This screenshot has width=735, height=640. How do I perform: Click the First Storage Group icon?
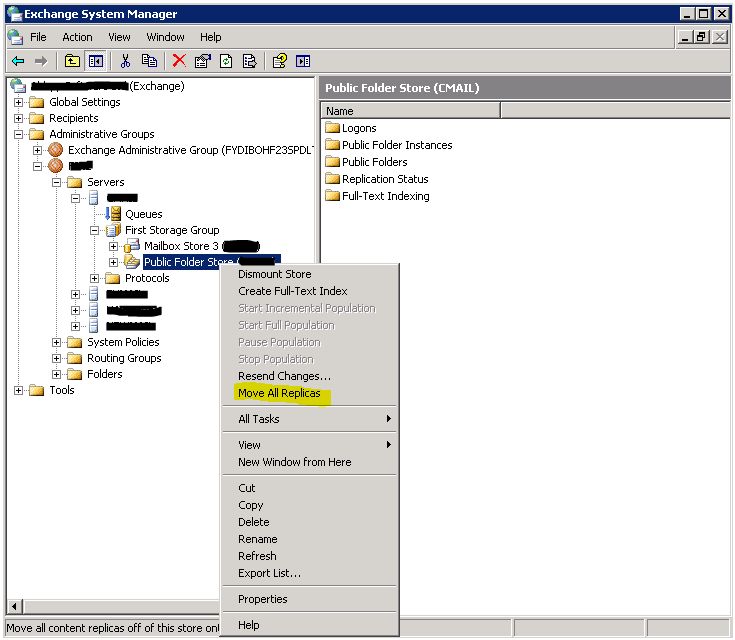coord(113,230)
